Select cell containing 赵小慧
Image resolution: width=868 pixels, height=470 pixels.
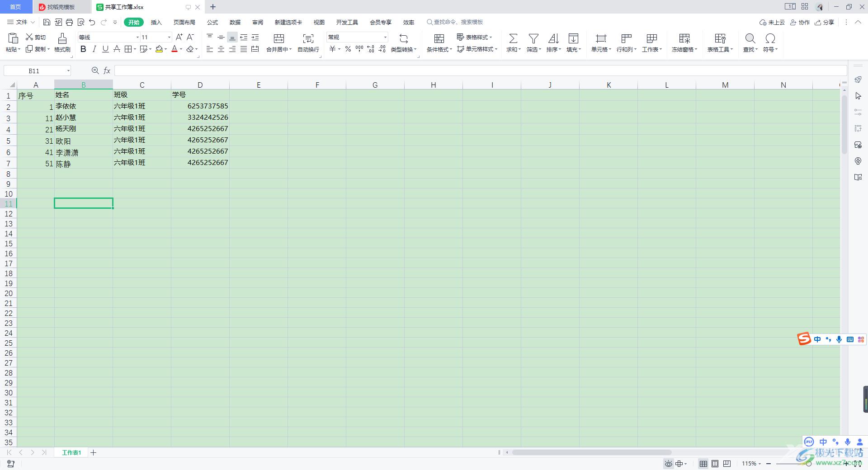[84, 117]
